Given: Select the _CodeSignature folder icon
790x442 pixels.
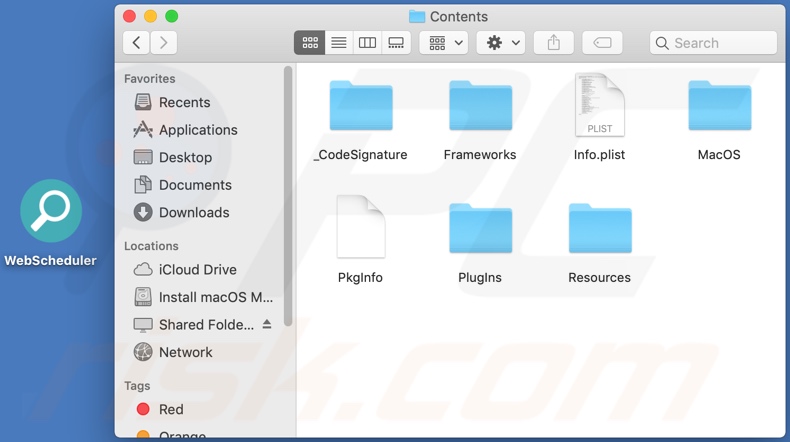Looking at the screenshot, I should coord(361,105).
